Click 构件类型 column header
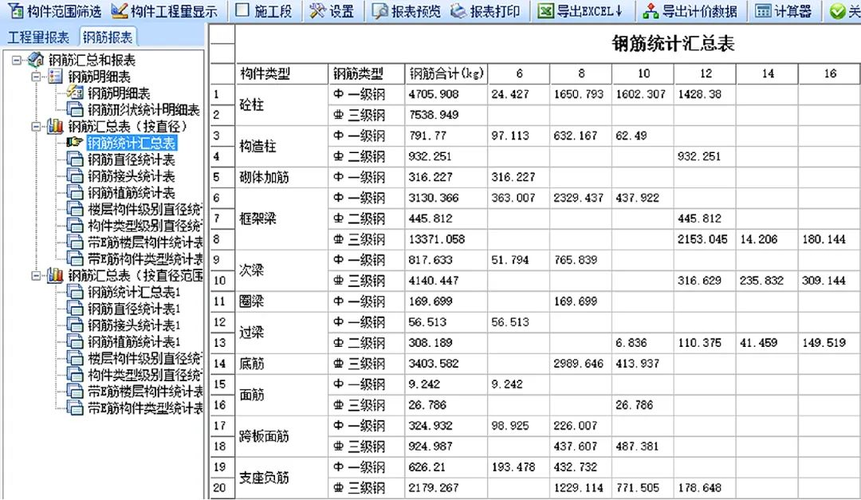Screen dimensions: 861x500 pyautogui.click(x=282, y=74)
